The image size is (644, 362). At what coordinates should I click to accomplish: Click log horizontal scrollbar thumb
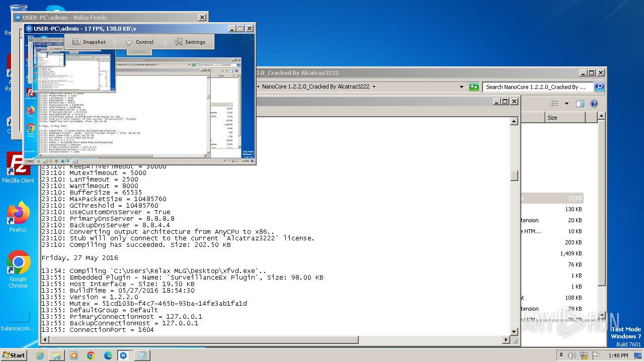coord(204,340)
